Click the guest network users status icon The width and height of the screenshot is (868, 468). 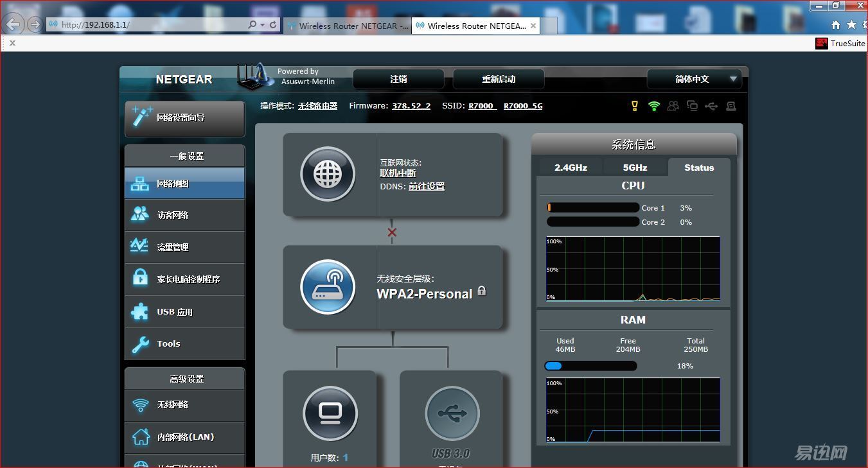click(673, 106)
